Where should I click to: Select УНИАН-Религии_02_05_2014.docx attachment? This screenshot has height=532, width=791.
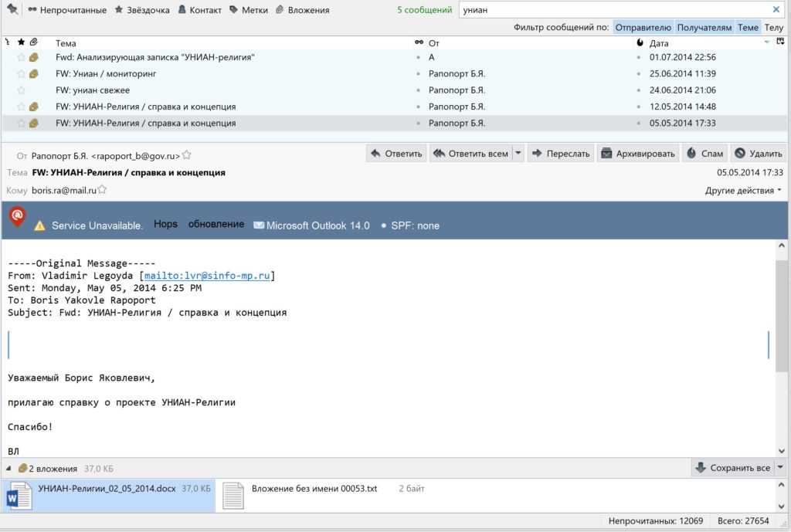[108, 495]
